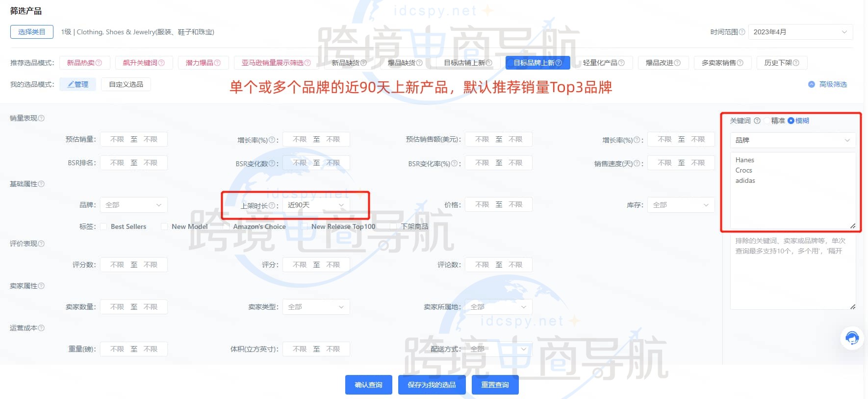
Task: Click the 价格 range input field
Action: click(499, 204)
